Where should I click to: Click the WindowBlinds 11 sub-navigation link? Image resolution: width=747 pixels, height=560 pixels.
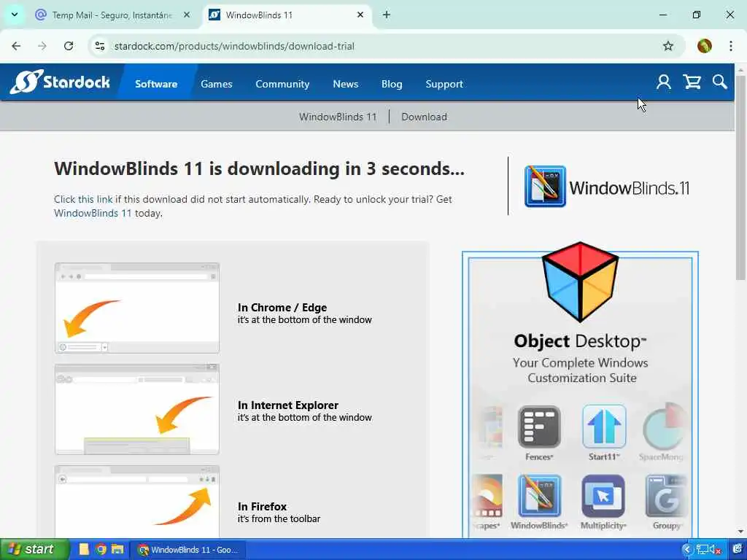click(338, 117)
